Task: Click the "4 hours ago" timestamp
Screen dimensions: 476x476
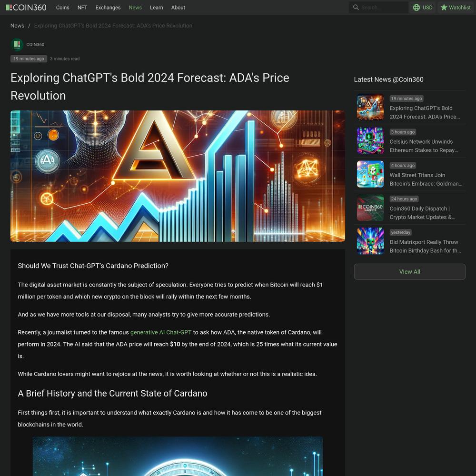Action: (x=403, y=166)
